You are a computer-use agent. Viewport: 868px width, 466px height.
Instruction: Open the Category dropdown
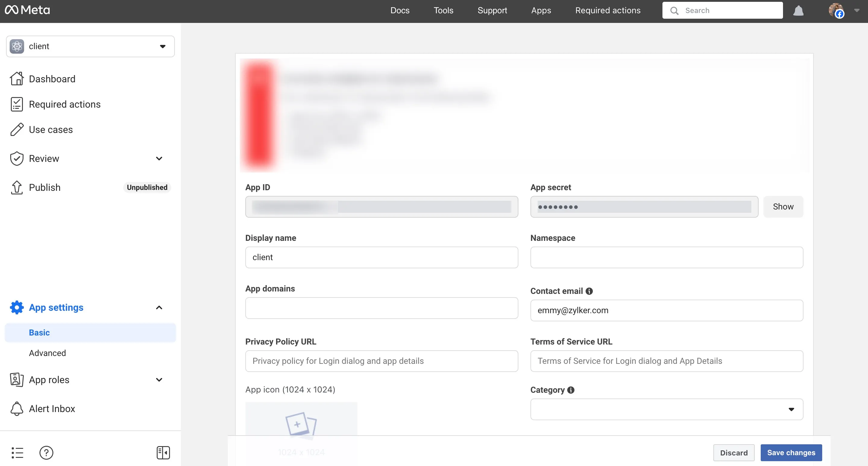point(666,409)
